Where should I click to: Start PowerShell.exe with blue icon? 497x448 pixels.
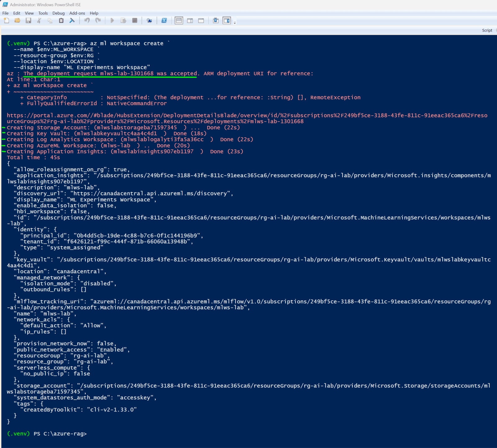[164, 21]
